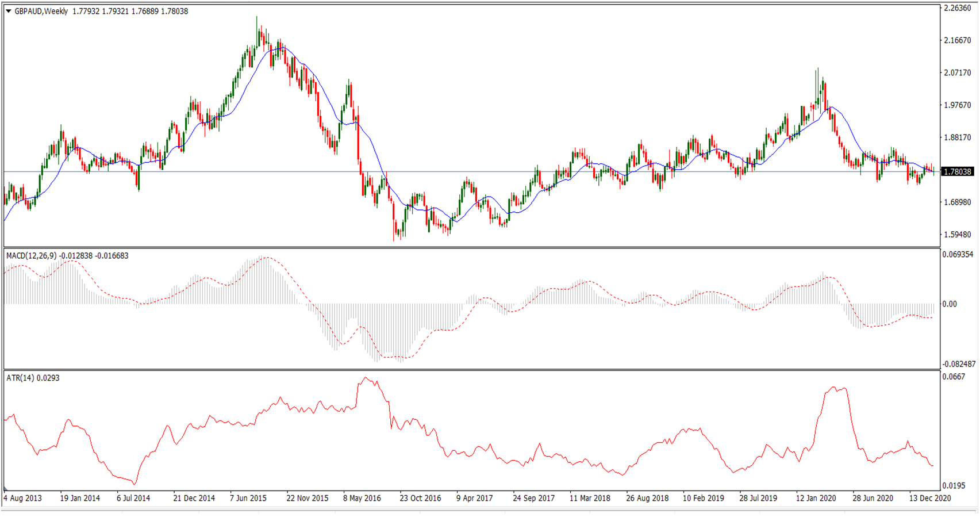Click the ATR scale top value 0.0667
The height and width of the screenshot is (517, 980).
(x=954, y=377)
